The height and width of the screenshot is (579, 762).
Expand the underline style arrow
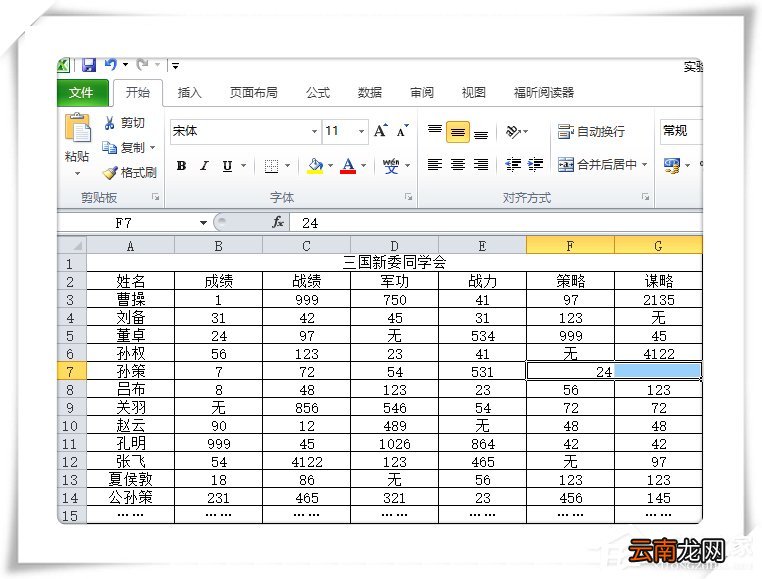point(243,166)
